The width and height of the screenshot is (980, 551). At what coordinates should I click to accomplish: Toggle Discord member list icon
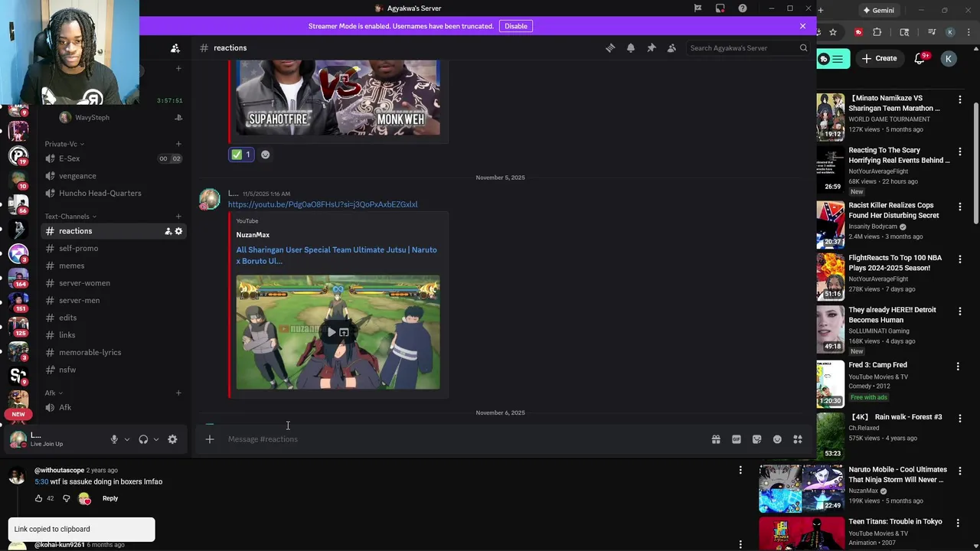pos(671,47)
